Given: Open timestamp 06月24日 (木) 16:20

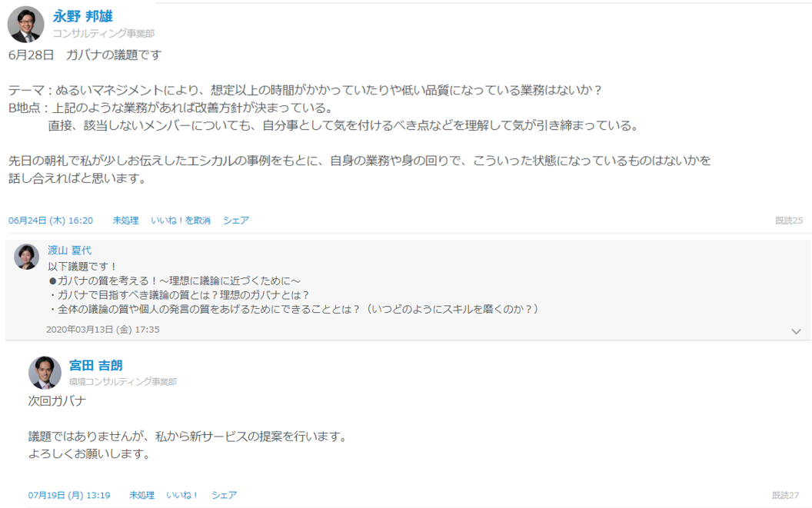Looking at the screenshot, I should coord(51,221).
